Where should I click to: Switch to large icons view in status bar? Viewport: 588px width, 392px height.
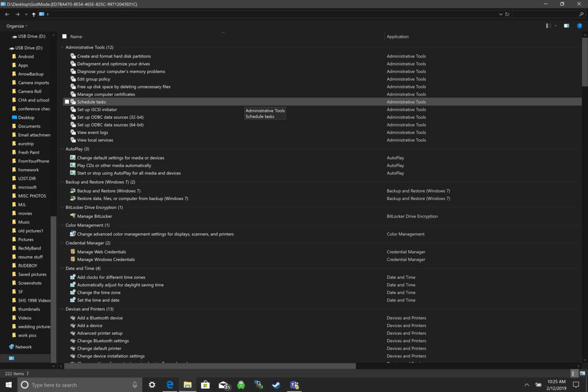click(582, 374)
